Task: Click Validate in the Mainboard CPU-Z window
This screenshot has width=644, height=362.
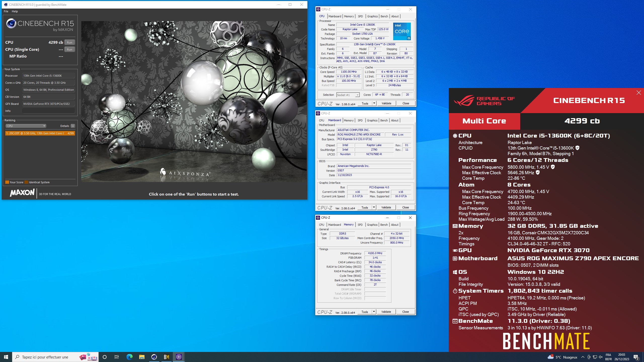Action: pos(386,207)
